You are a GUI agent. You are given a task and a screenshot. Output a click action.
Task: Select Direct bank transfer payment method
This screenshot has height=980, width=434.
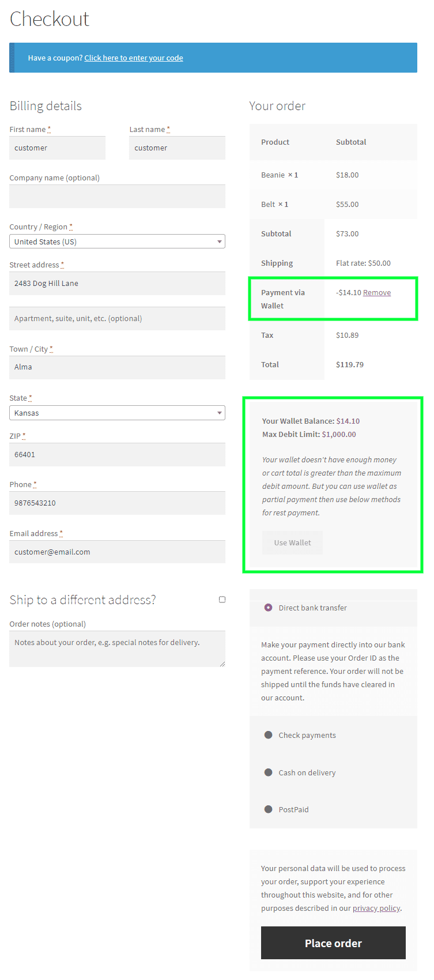coord(268,607)
